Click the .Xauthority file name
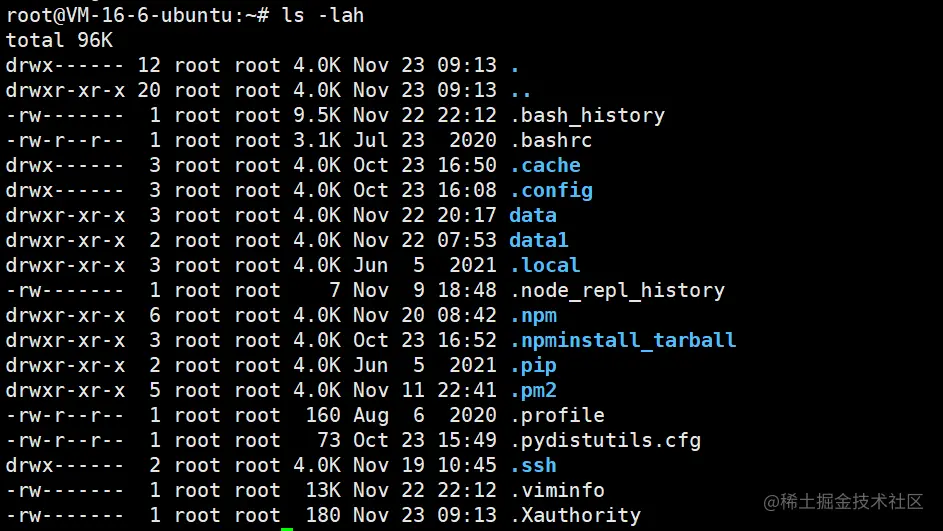This screenshot has width=943, height=531. pyautogui.click(x=575, y=516)
